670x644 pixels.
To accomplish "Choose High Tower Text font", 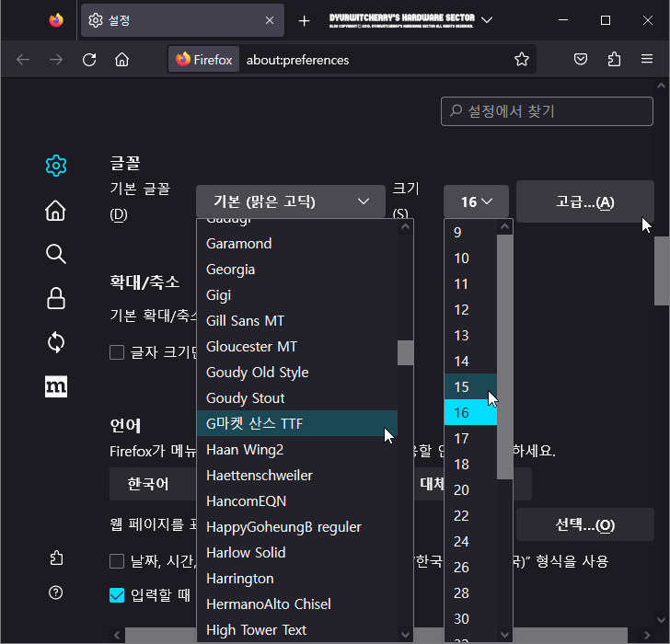I will click(297, 629).
